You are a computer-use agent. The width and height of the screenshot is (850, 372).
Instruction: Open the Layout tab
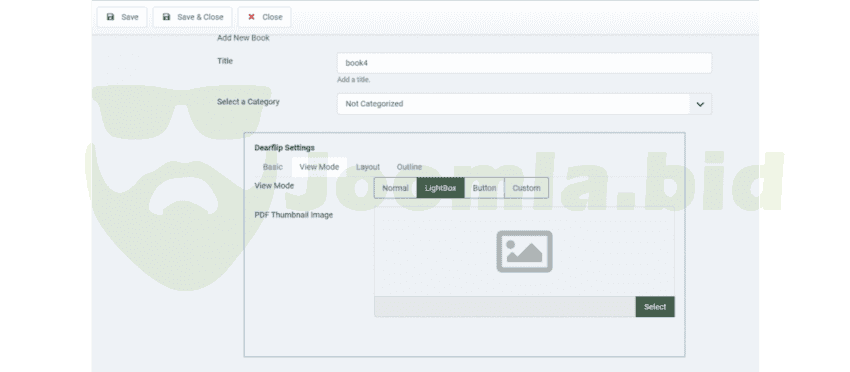(368, 167)
